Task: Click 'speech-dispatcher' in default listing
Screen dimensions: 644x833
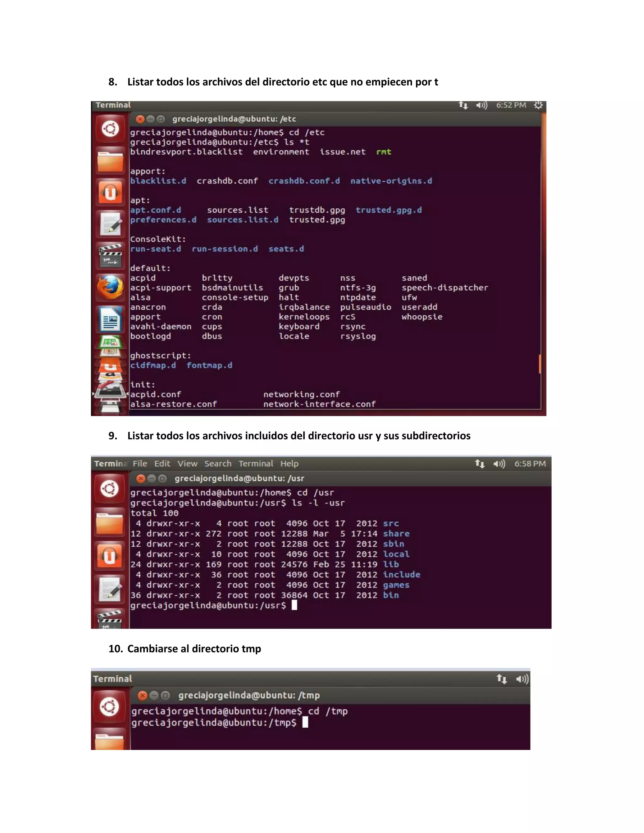Action: tap(445, 288)
